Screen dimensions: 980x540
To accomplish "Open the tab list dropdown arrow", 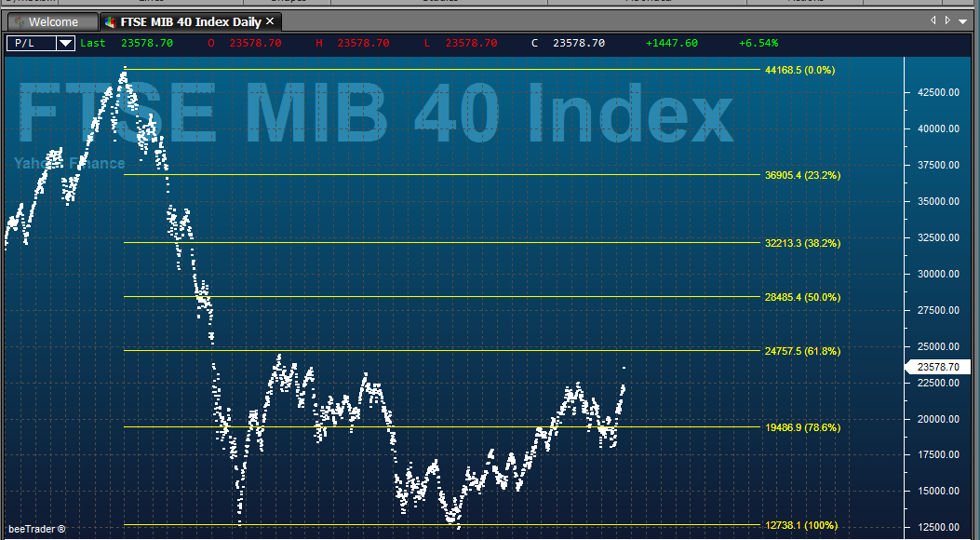I will (963, 20).
